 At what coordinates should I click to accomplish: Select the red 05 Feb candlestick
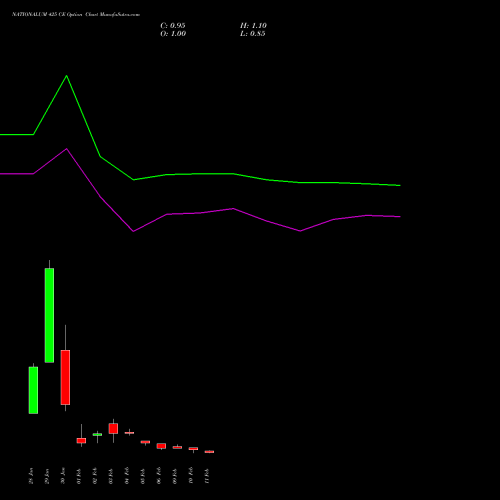pyautogui.click(x=145, y=442)
